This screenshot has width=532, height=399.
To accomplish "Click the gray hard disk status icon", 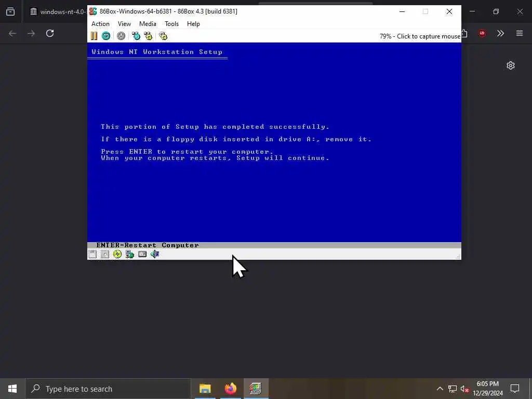I will coord(142,254).
